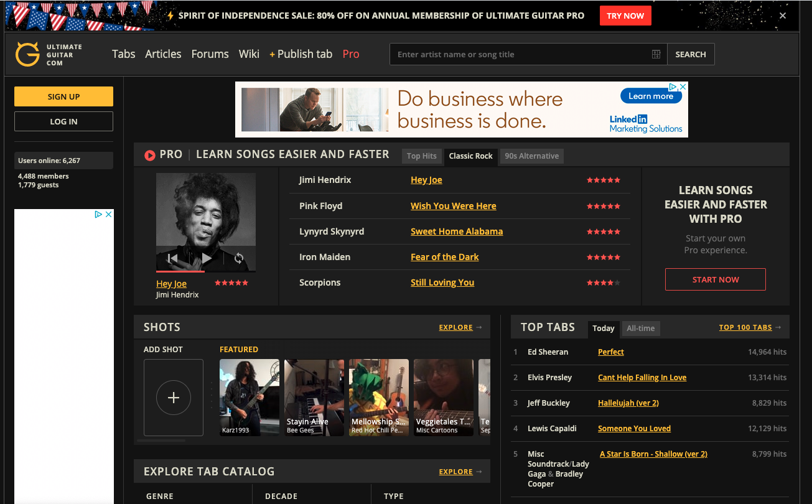Viewport: 812px width, 504px height.
Task: Switch Top Tabs to All-time
Action: click(x=641, y=329)
